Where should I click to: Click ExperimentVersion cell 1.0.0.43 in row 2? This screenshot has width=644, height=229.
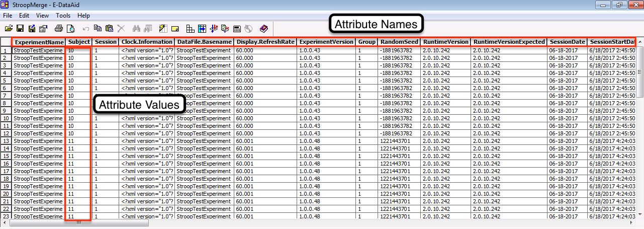pos(326,58)
